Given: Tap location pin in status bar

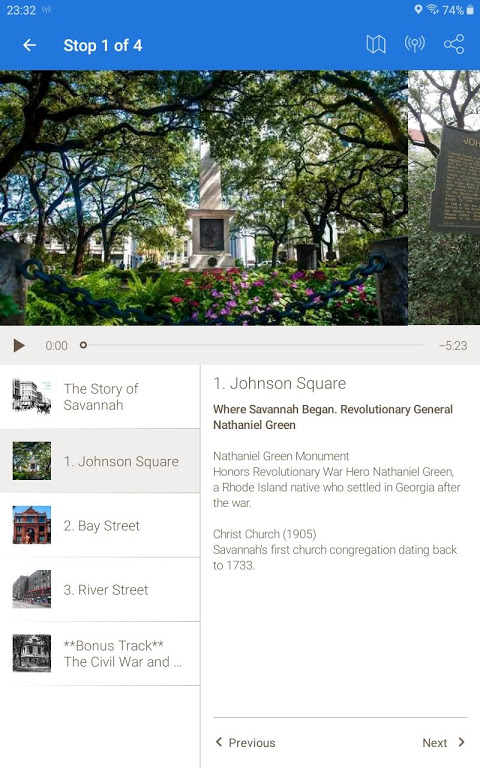Looking at the screenshot, I should (x=418, y=9).
